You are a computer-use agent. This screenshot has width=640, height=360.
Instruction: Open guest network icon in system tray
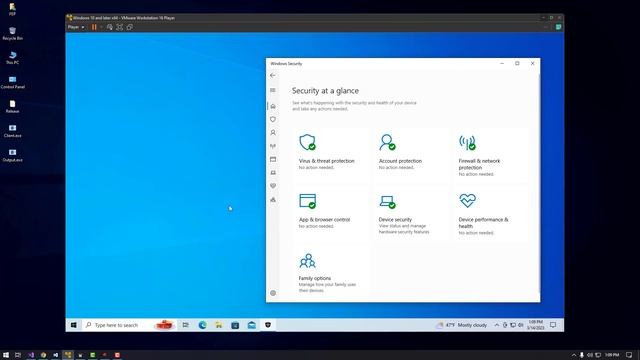click(513, 325)
